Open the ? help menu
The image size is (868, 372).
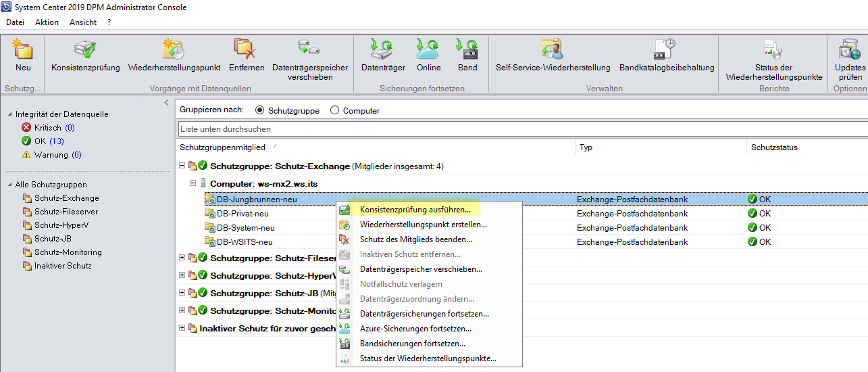[109, 22]
